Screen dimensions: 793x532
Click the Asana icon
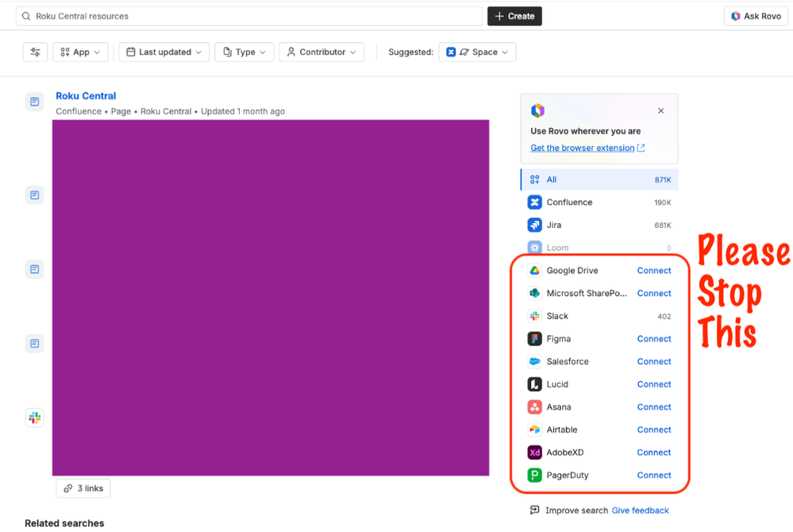534,407
